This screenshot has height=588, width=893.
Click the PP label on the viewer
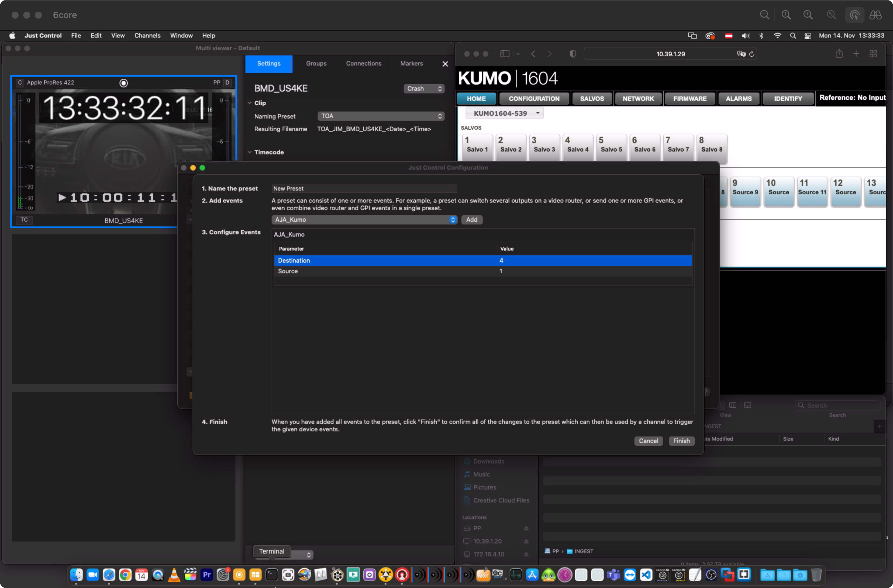(217, 83)
